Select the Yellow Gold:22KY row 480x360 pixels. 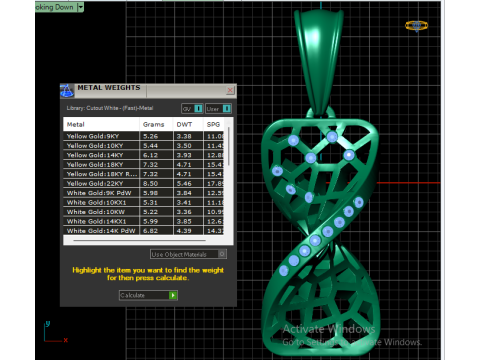coord(143,183)
